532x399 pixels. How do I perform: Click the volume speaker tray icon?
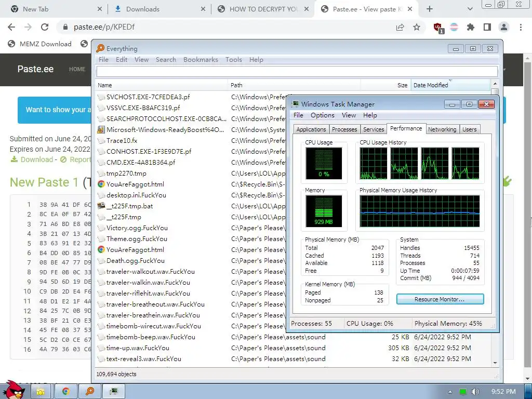tap(475, 392)
